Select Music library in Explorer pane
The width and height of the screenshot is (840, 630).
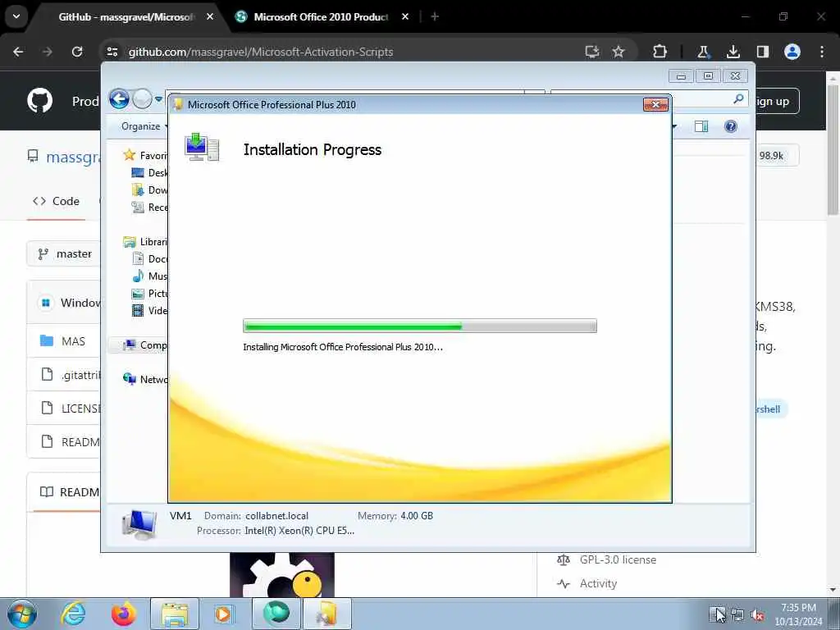click(149, 276)
